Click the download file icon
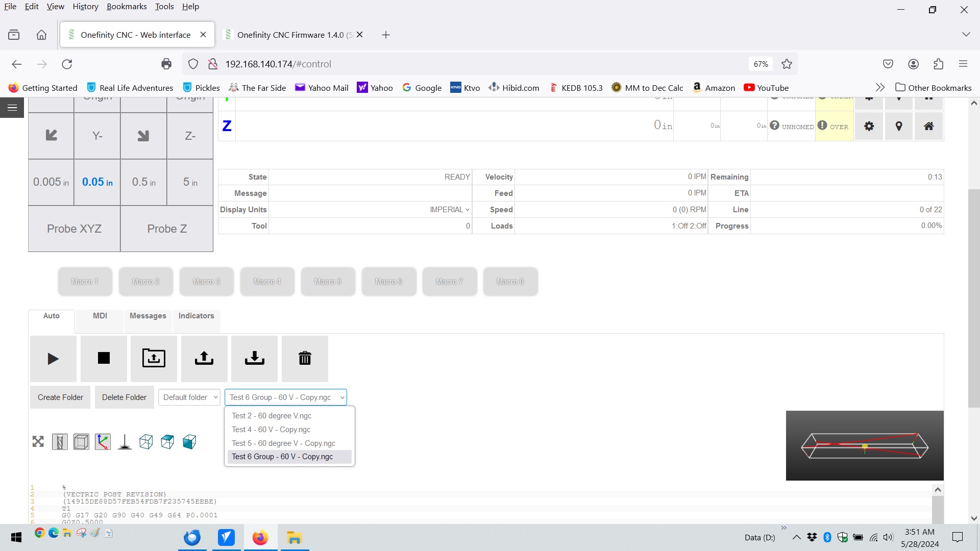Image resolution: width=980 pixels, height=551 pixels. (x=254, y=359)
